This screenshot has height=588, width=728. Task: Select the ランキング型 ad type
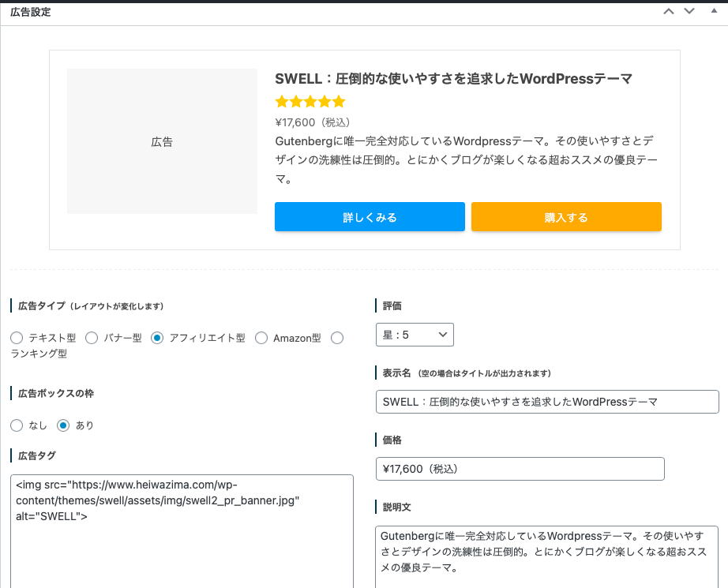click(x=337, y=338)
